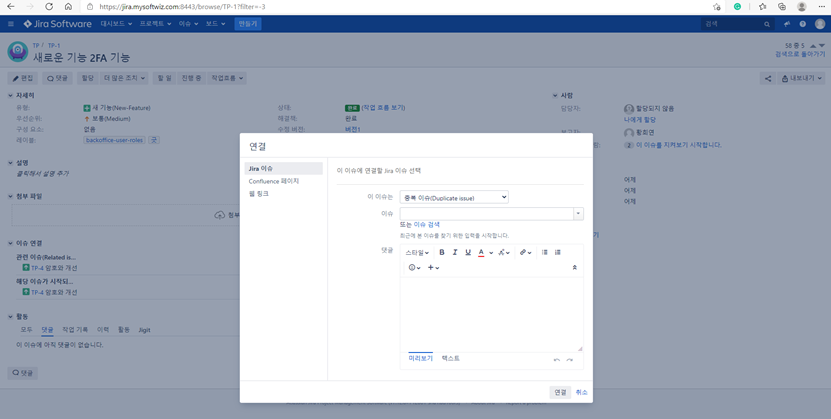Insert a bullet list in comment
The height and width of the screenshot is (419, 831).
point(544,253)
